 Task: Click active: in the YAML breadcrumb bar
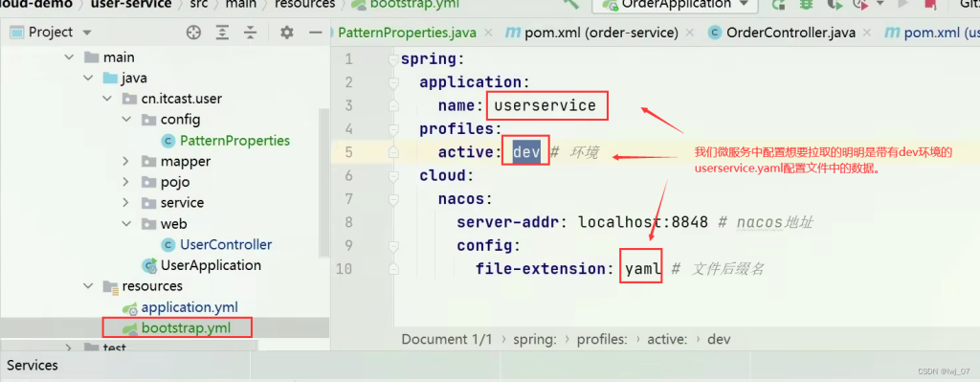click(x=667, y=340)
